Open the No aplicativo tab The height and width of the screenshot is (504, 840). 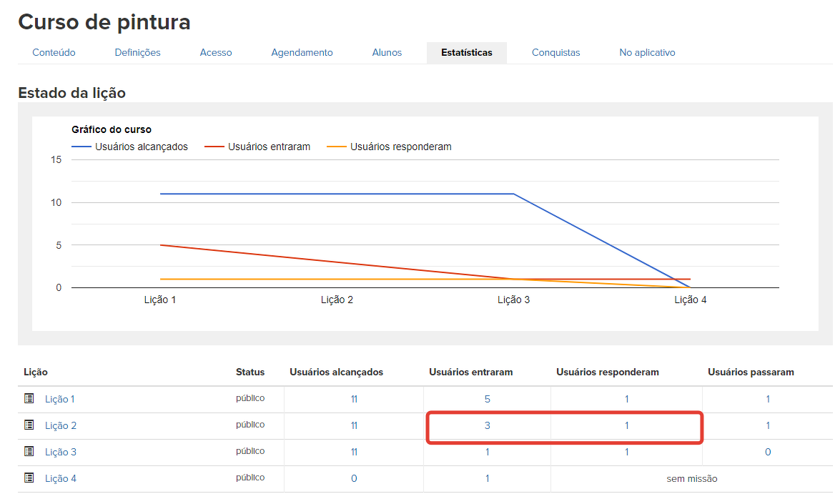(x=647, y=52)
